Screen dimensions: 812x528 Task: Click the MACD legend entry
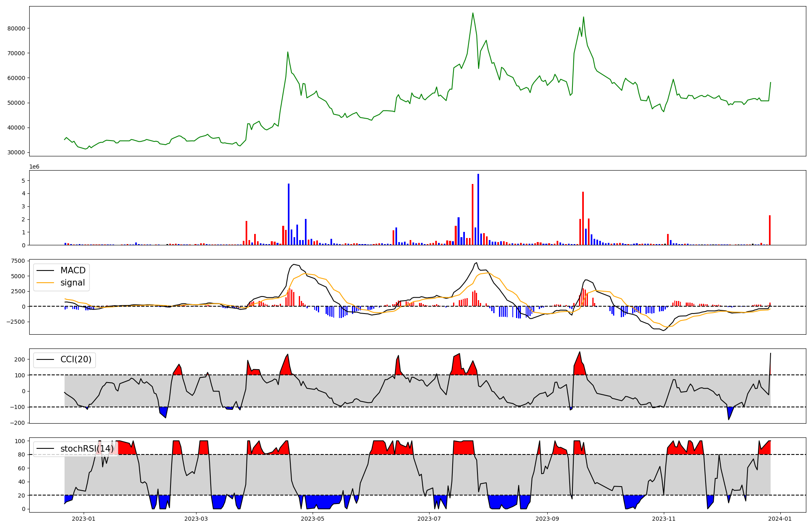click(73, 270)
